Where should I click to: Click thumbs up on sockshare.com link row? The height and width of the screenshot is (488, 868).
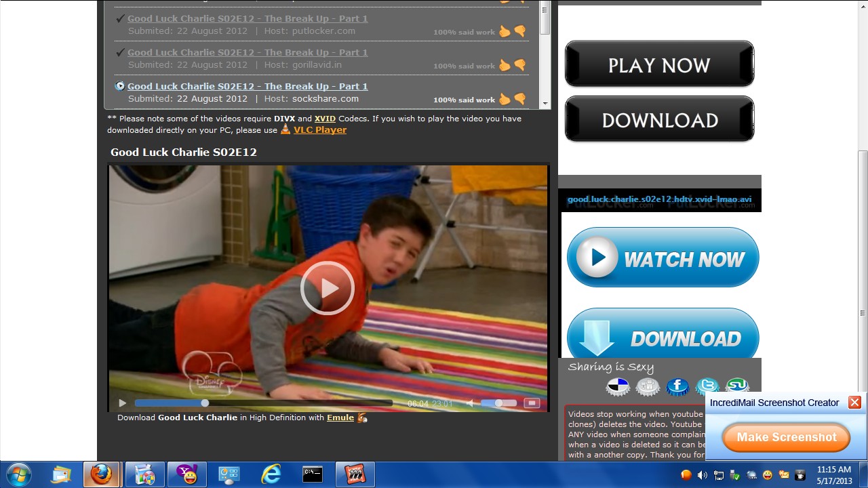point(505,99)
